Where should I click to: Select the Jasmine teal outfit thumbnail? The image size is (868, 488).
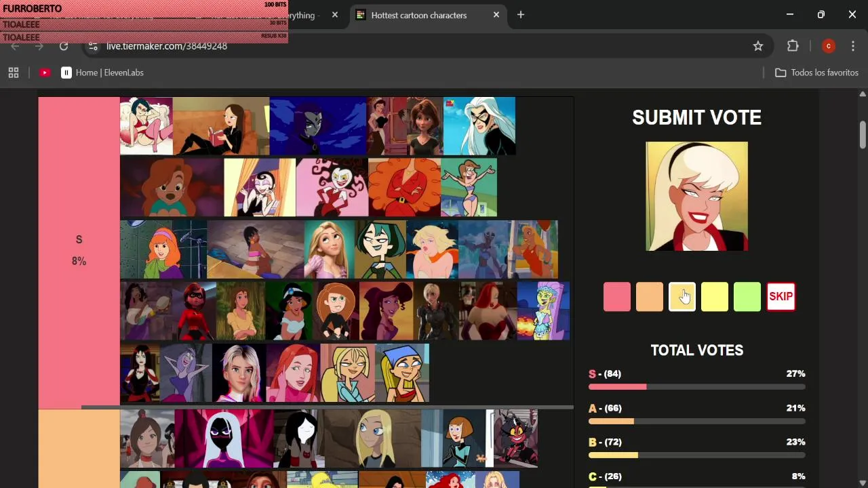point(289,311)
